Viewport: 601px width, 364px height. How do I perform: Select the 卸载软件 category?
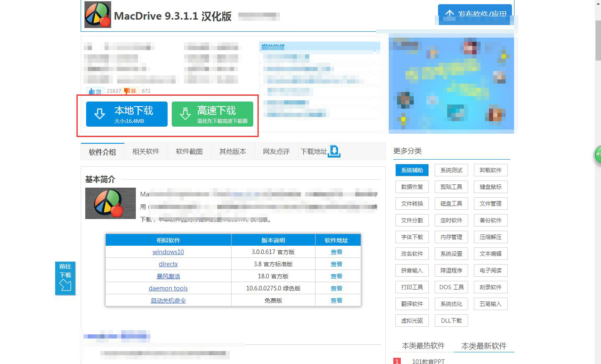click(491, 170)
